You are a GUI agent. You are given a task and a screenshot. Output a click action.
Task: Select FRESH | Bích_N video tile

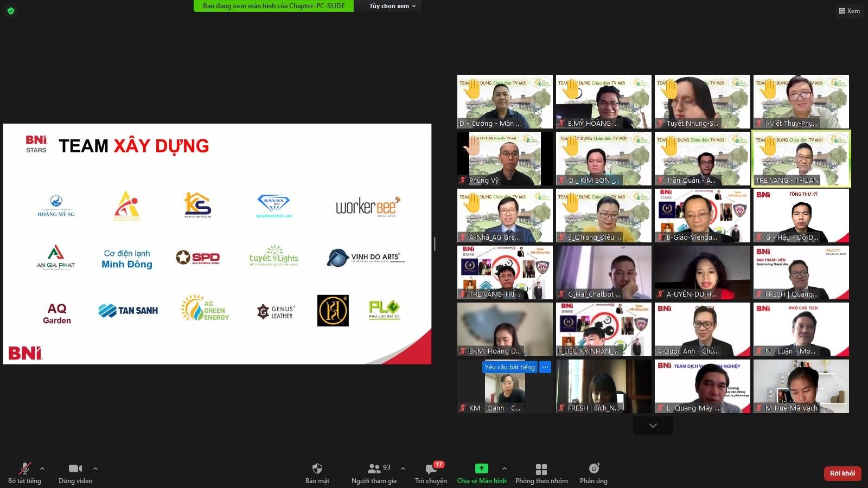pyautogui.click(x=604, y=386)
